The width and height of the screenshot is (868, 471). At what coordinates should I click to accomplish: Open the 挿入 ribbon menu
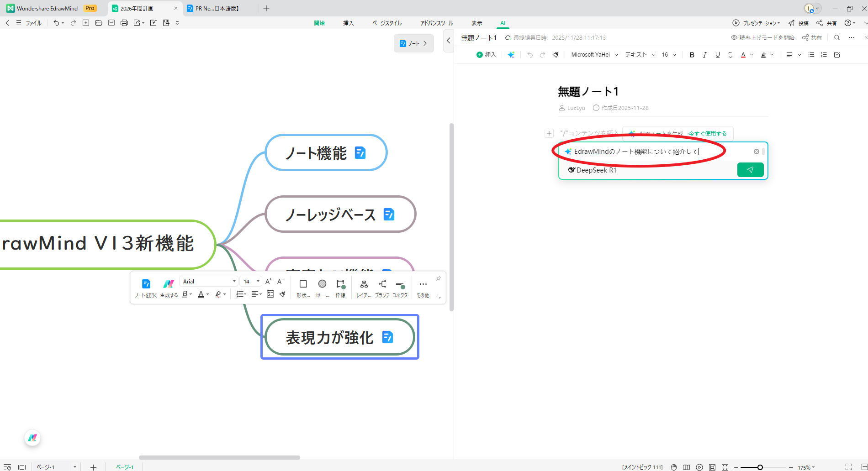click(348, 23)
